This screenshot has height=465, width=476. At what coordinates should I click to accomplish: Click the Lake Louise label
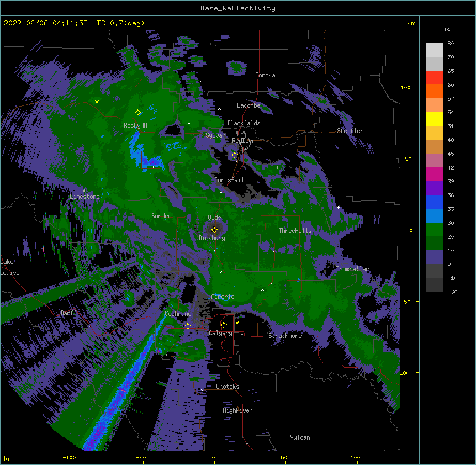pyautogui.click(x=10, y=267)
